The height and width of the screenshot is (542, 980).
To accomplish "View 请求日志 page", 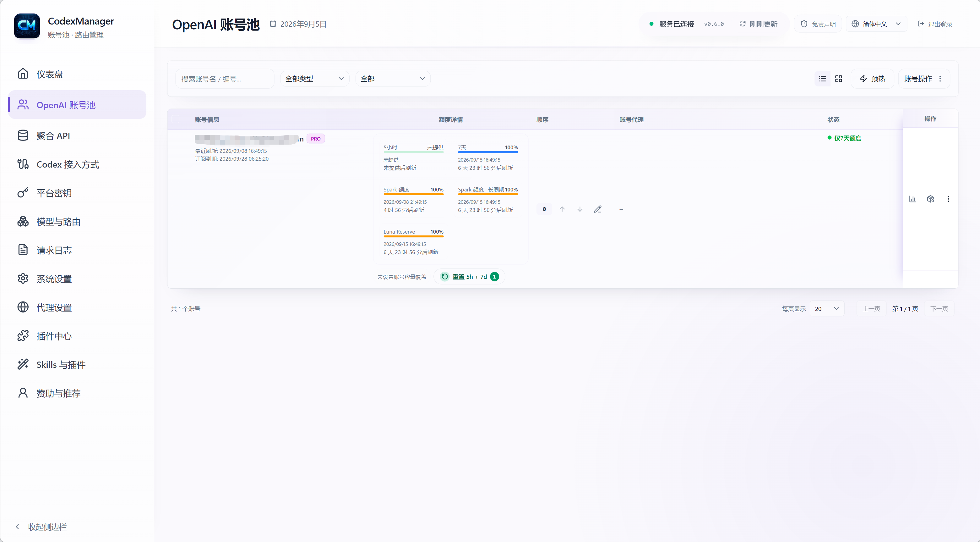I will [77, 250].
